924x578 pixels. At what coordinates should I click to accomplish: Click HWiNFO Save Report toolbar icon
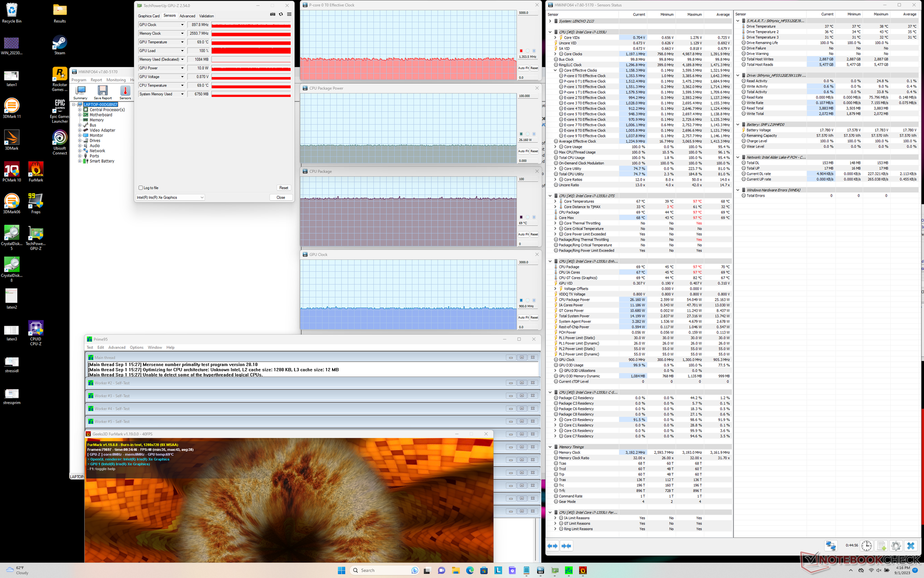(103, 92)
